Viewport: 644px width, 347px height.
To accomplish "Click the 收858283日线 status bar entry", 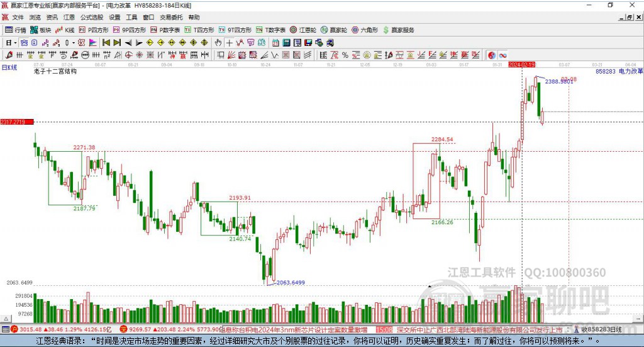I will [x=601, y=329].
